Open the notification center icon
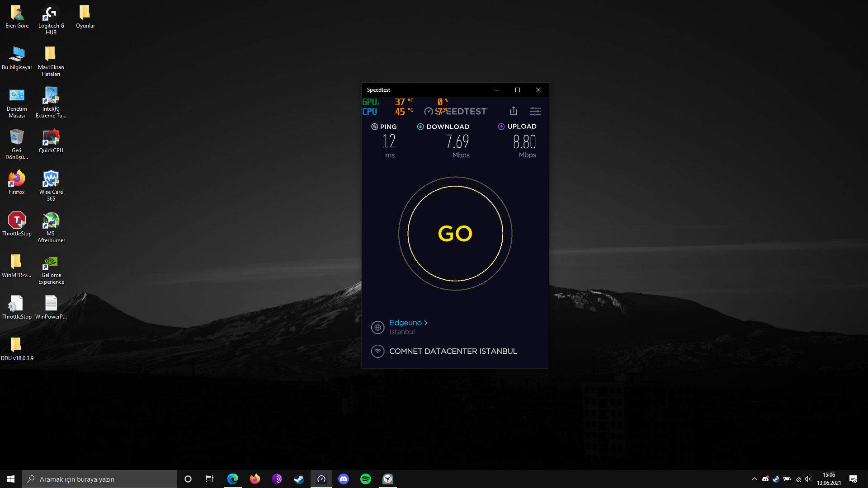868x488 pixels. (853, 479)
